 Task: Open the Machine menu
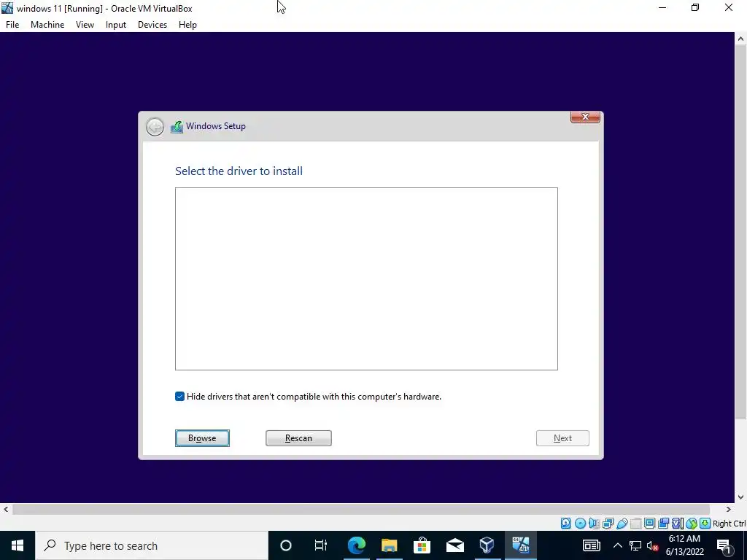[47, 25]
